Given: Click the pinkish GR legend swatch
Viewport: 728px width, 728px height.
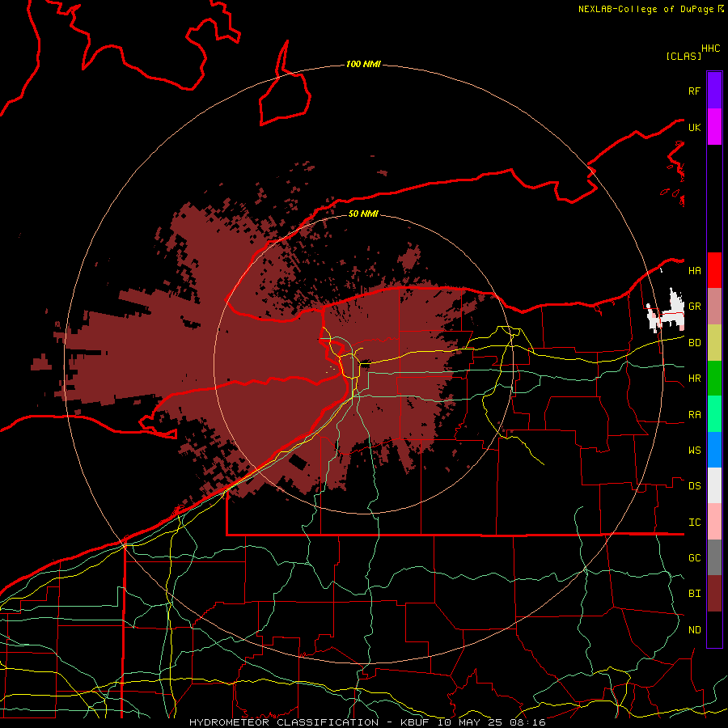Looking at the screenshot, I should [714, 307].
